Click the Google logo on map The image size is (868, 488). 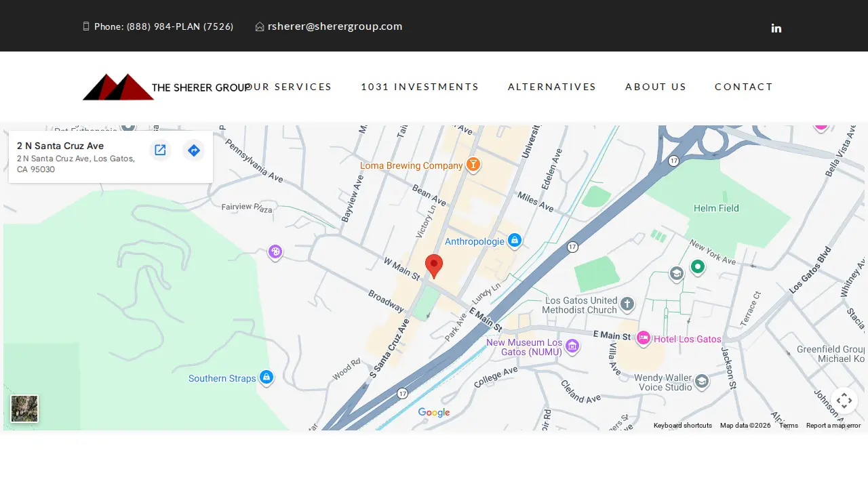[434, 413]
